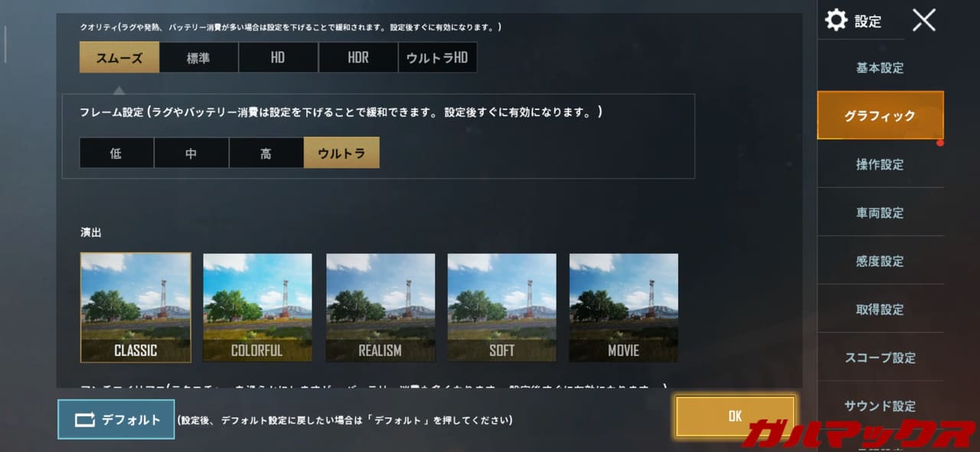Screen dimensions: 980x452
Task: Choose HDR quality option
Action: tap(358, 57)
